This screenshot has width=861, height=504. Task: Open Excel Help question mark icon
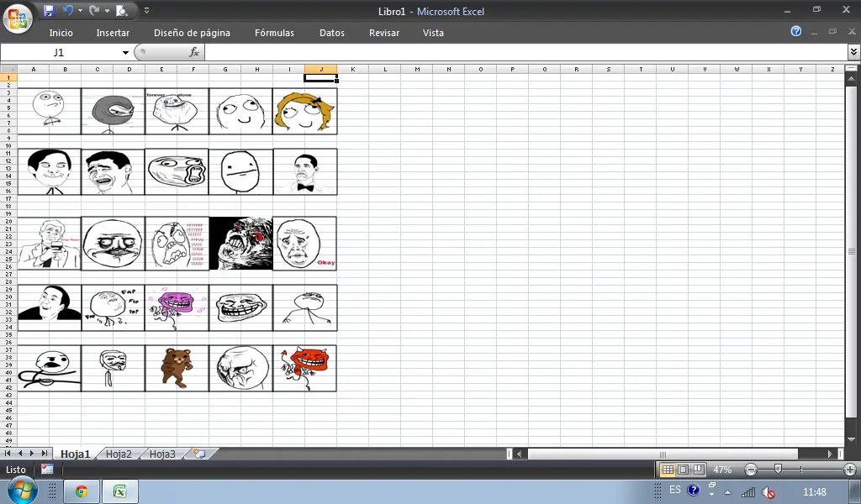(796, 31)
